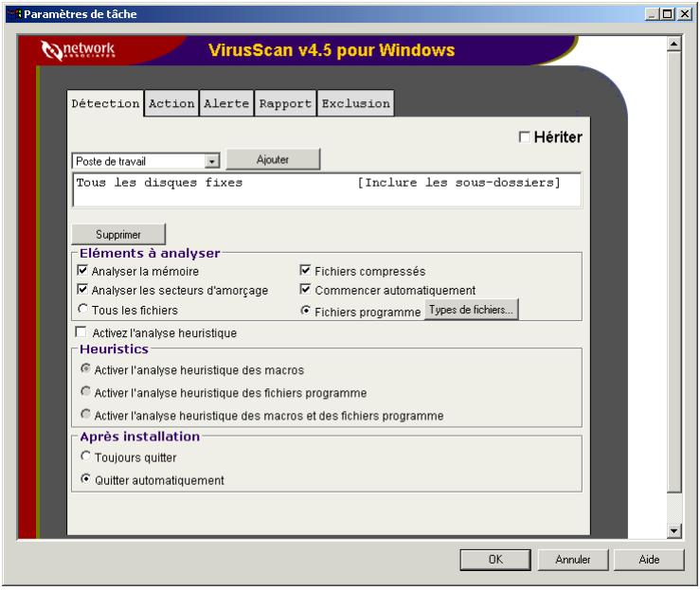This screenshot has width=700, height=590.
Task: Select the Tous les fichiers radio button
Action: (82, 309)
